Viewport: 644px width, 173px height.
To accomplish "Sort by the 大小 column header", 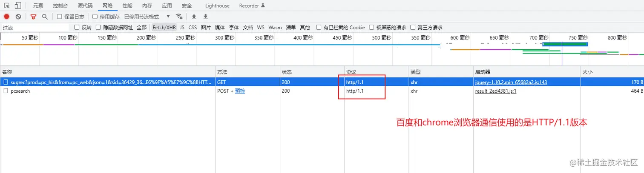I will [612, 72].
